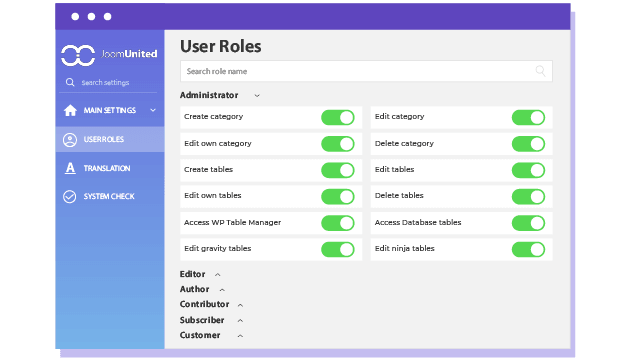Disable the Delete category switch

pyautogui.click(x=528, y=144)
